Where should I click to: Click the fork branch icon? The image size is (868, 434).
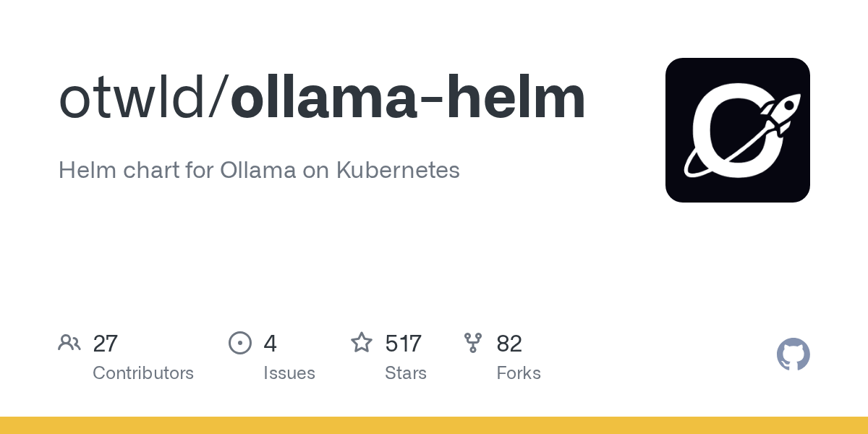tap(473, 343)
